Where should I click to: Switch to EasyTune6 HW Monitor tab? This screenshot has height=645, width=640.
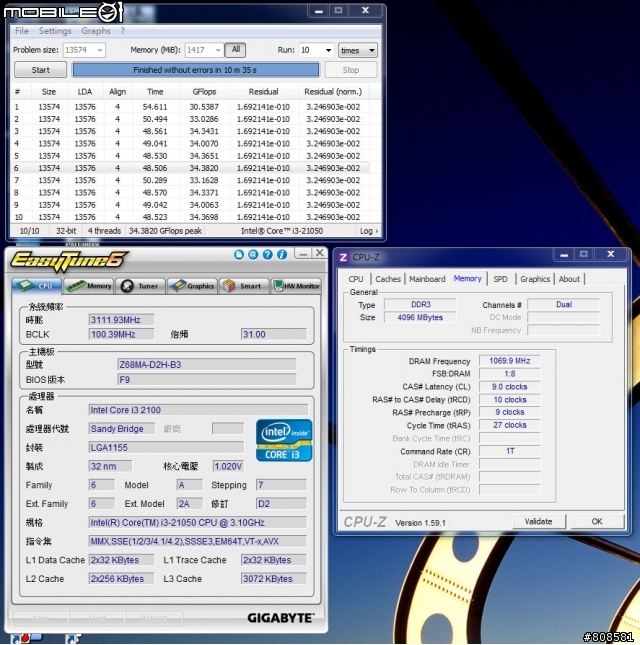296,286
